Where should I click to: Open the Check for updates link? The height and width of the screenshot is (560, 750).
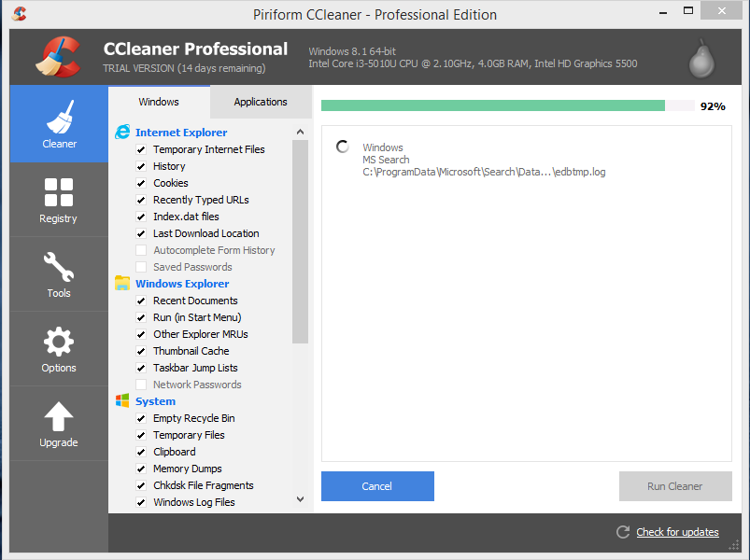pyautogui.click(x=677, y=532)
